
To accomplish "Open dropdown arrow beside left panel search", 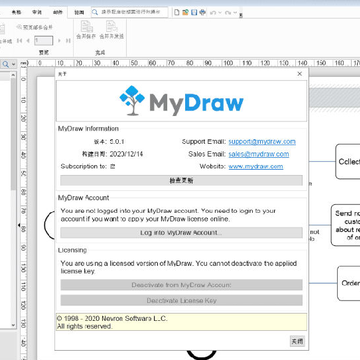I will click(13, 64).
